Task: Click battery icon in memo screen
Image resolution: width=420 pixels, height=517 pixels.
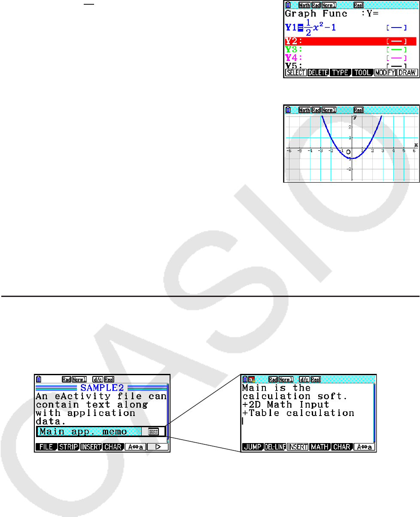Action: 246,379
